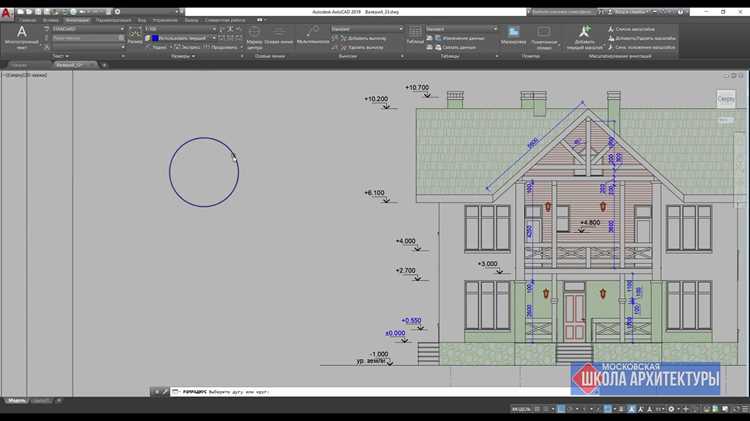Click the command line customize wrench icon
The image size is (750, 421).
(165, 391)
